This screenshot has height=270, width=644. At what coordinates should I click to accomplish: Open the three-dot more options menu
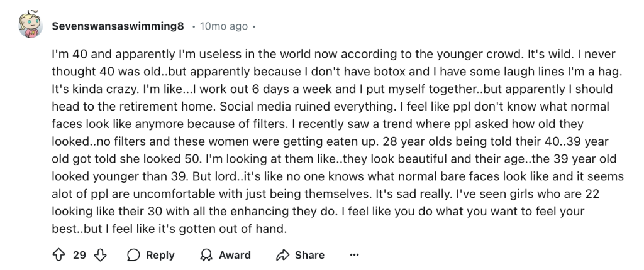click(354, 255)
